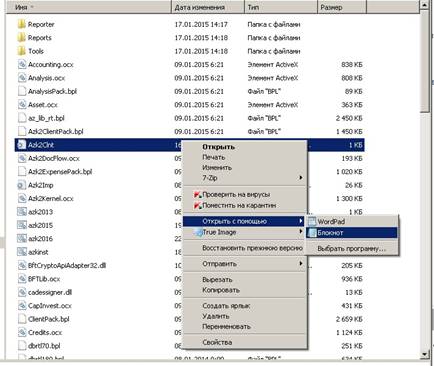Click the Azk2DocFlow.ocx file icon
Viewport: 434px width, 366px height.
coord(22,158)
